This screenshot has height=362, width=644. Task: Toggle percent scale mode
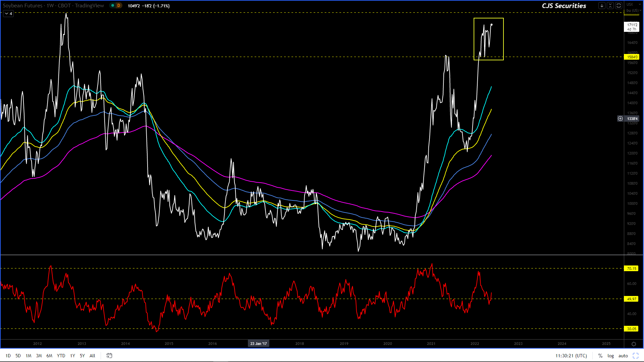tap(600, 356)
